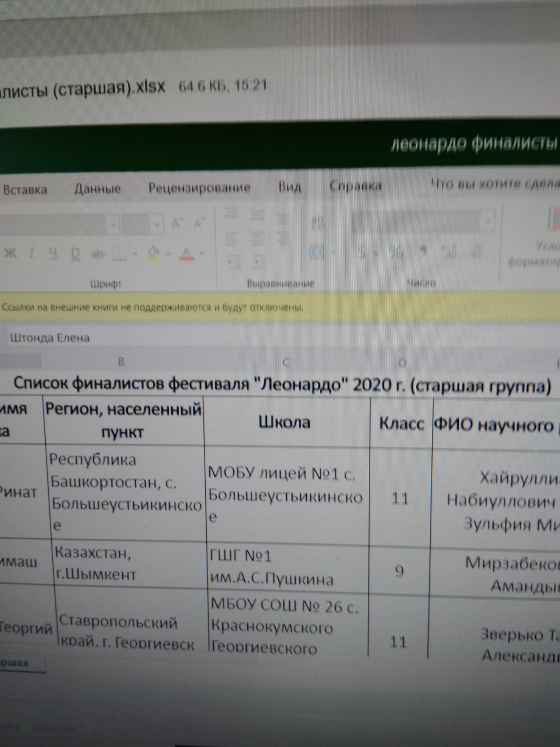Click the decrease font size icon
This screenshot has width=560, height=747.
pyautogui.click(x=199, y=224)
